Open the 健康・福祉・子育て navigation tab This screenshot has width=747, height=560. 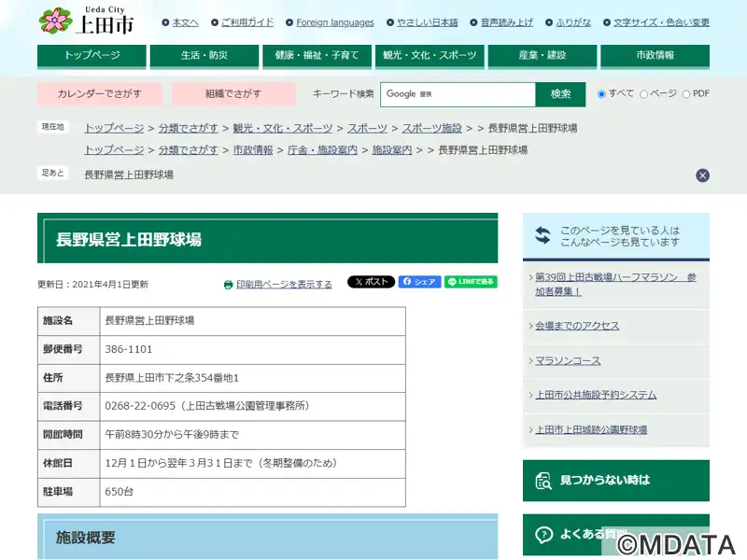pos(317,56)
